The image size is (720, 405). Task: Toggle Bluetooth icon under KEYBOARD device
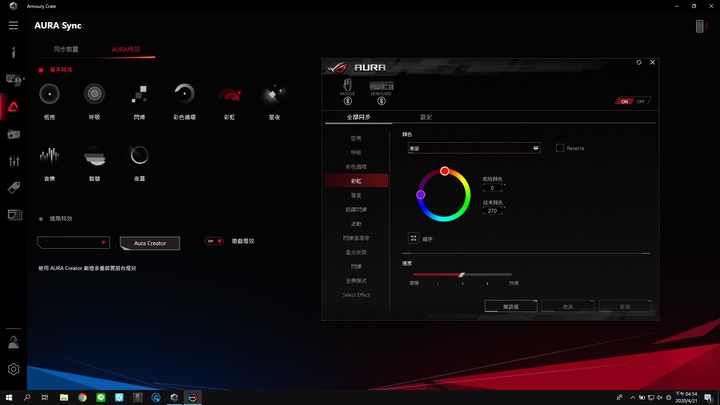pos(381,101)
